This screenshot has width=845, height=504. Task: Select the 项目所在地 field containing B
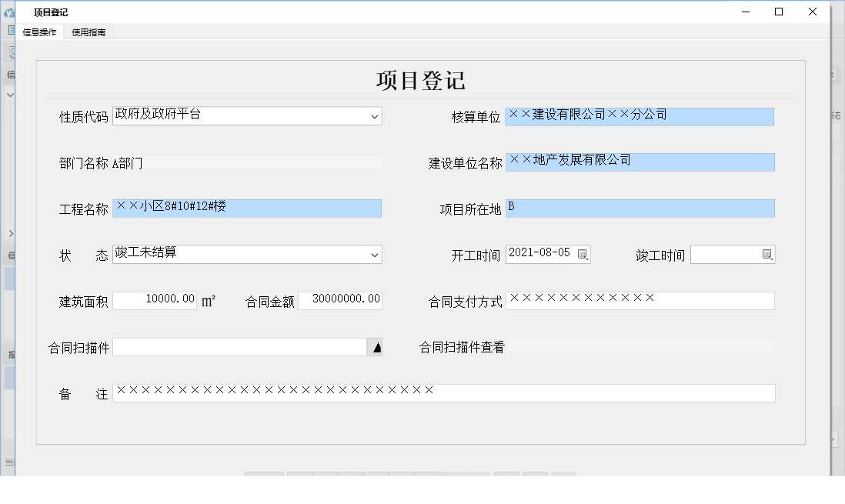coord(639,208)
